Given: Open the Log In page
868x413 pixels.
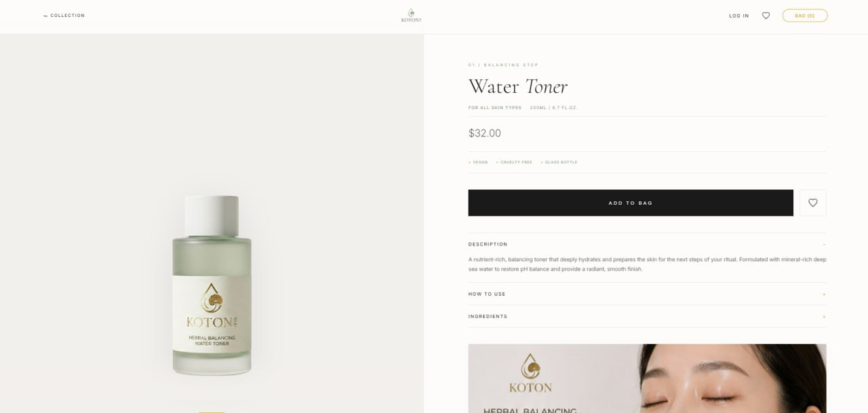Looking at the screenshot, I should (x=739, y=16).
